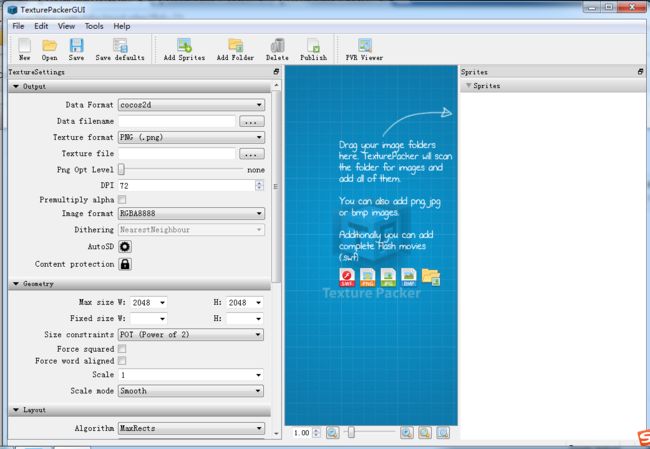Open the Texture format dropdown

[x=191, y=137]
